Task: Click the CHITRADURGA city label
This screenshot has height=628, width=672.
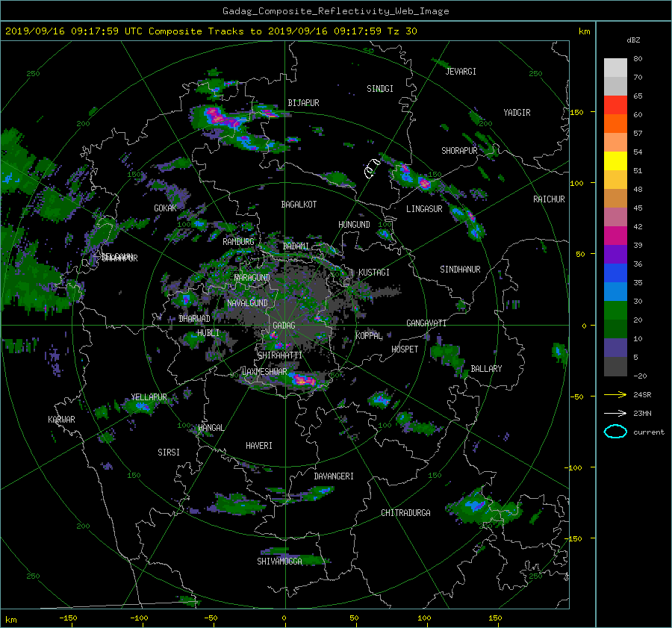Action: (405, 513)
